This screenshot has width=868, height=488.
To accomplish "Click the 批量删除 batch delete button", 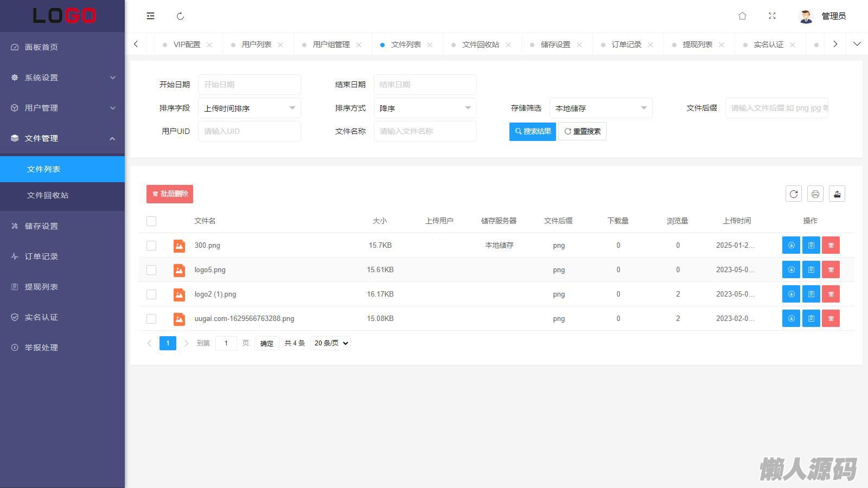I will [x=169, y=194].
